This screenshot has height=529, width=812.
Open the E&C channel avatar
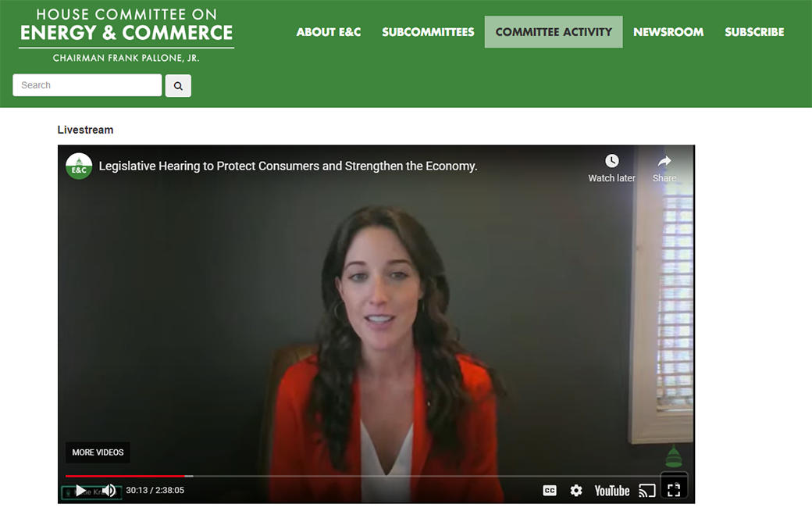pyautogui.click(x=79, y=166)
